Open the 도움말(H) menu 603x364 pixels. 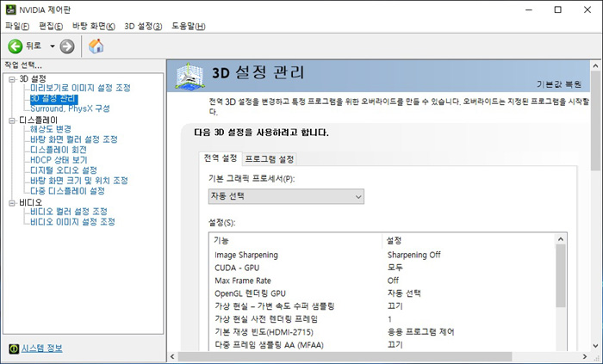(x=189, y=26)
